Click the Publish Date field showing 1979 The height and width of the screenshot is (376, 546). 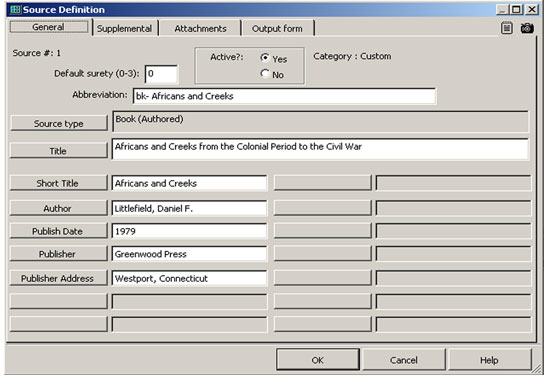[189, 231]
